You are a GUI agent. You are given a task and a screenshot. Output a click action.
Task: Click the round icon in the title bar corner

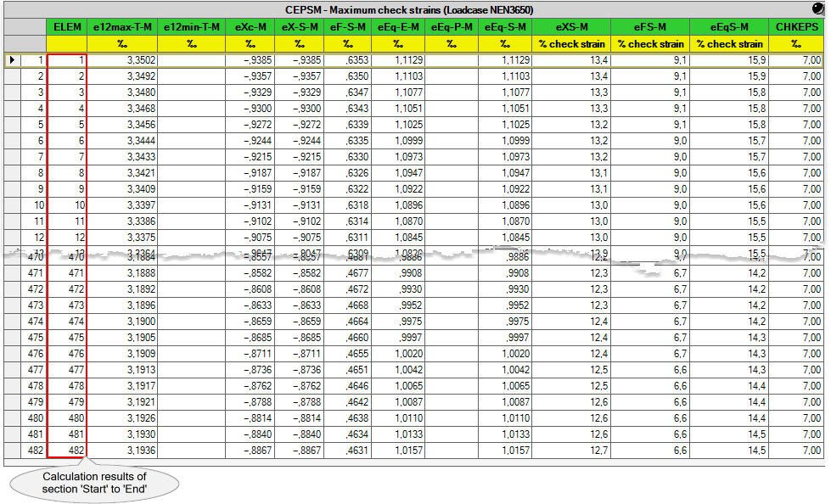[x=818, y=9]
